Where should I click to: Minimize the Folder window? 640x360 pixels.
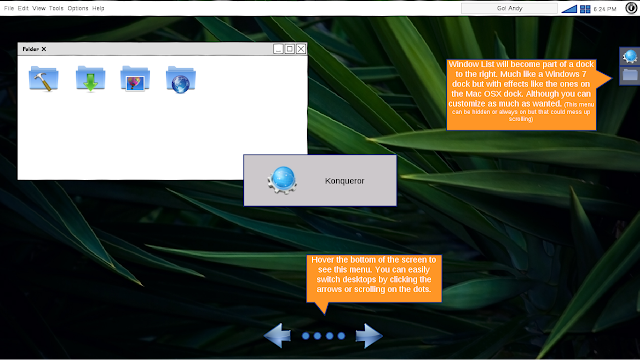(x=278, y=49)
